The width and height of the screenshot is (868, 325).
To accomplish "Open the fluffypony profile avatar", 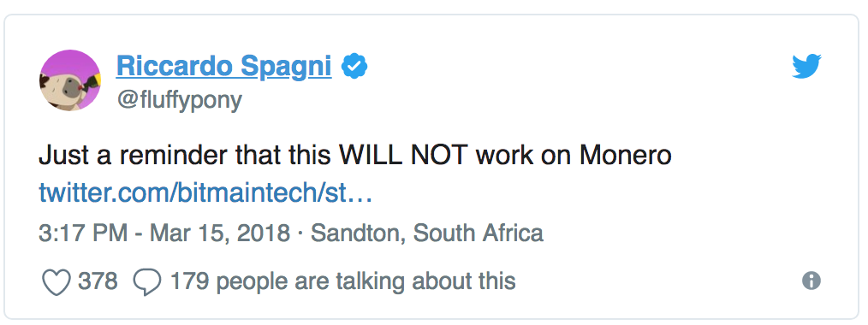I will point(70,80).
